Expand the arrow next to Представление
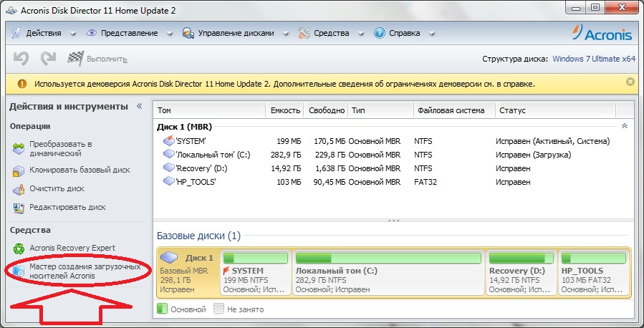The height and width of the screenshot is (328, 644). [169, 34]
